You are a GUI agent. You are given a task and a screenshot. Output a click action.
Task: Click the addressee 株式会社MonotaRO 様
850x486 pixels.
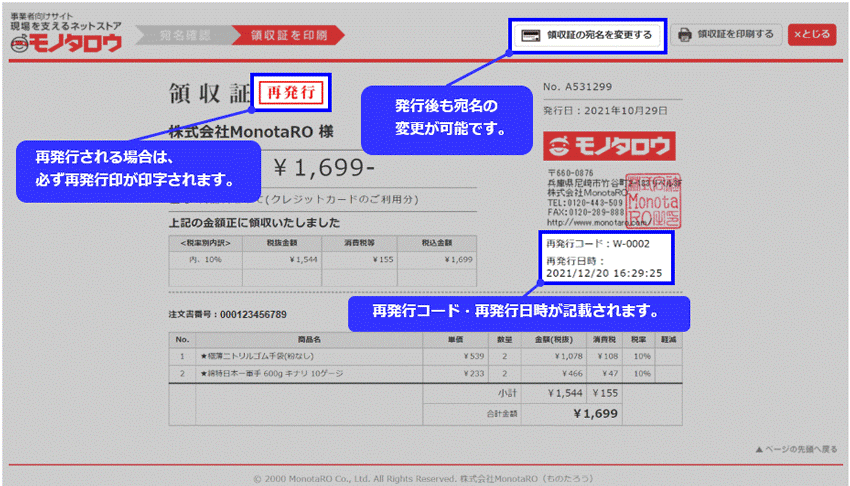(x=251, y=132)
